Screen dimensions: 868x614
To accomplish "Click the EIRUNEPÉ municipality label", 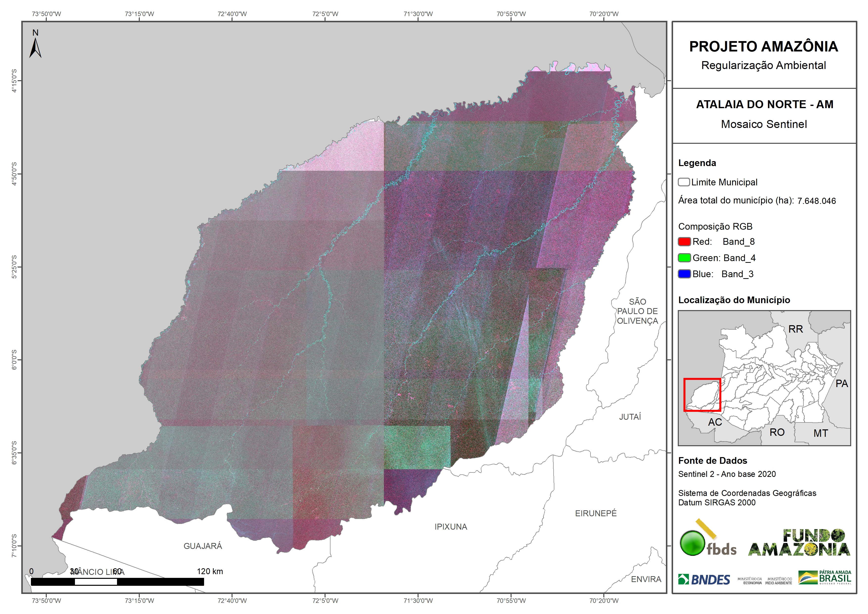I will click(596, 513).
